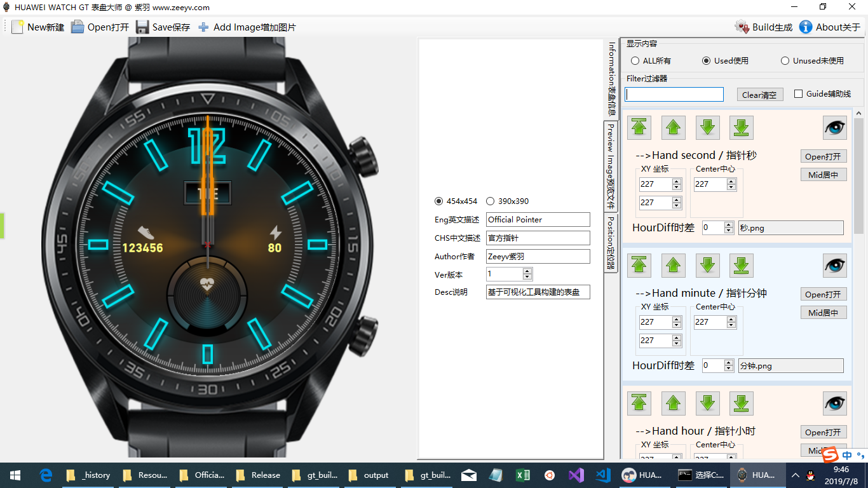Move Hand second layer to top
868x488 pixels.
639,128
